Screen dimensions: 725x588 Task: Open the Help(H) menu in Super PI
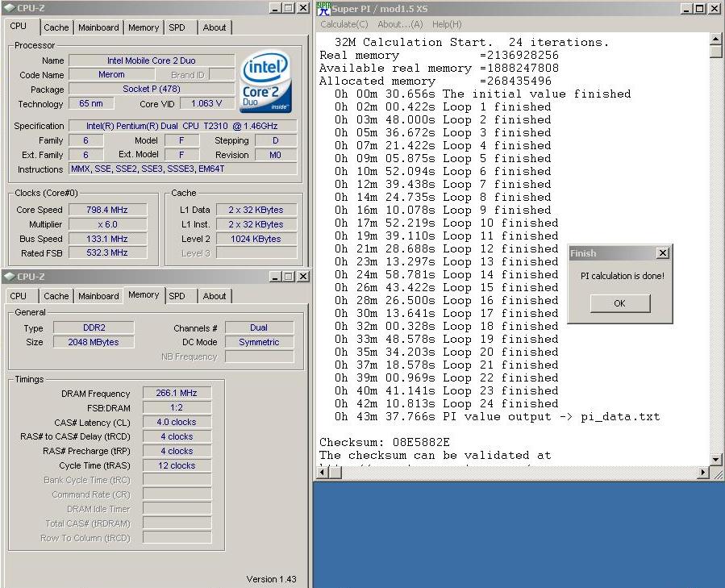pos(447,24)
